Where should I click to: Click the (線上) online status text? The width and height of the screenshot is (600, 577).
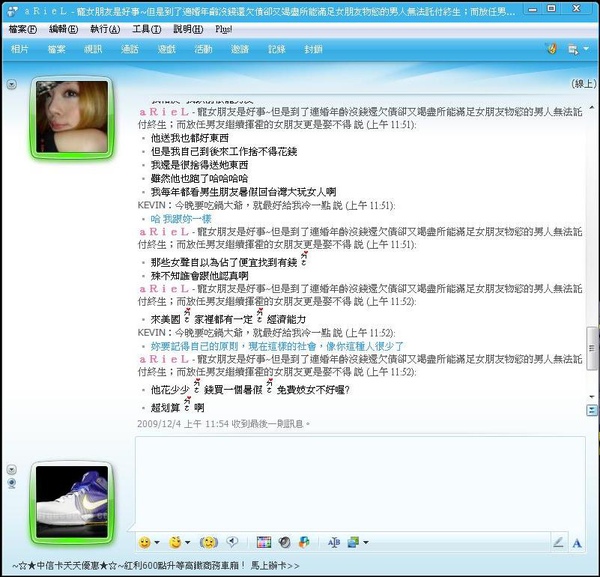point(583,84)
